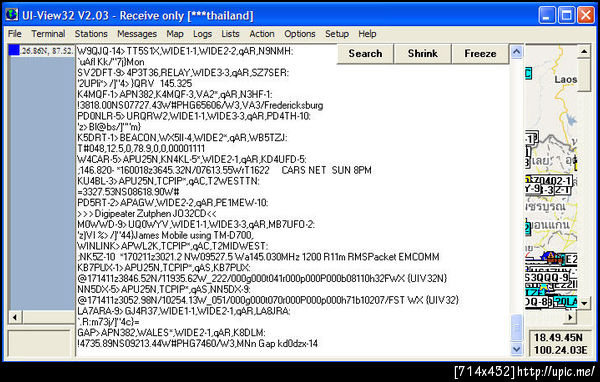Click the map scroll-right arrow
The height and width of the screenshot is (382, 600).
point(571,317)
